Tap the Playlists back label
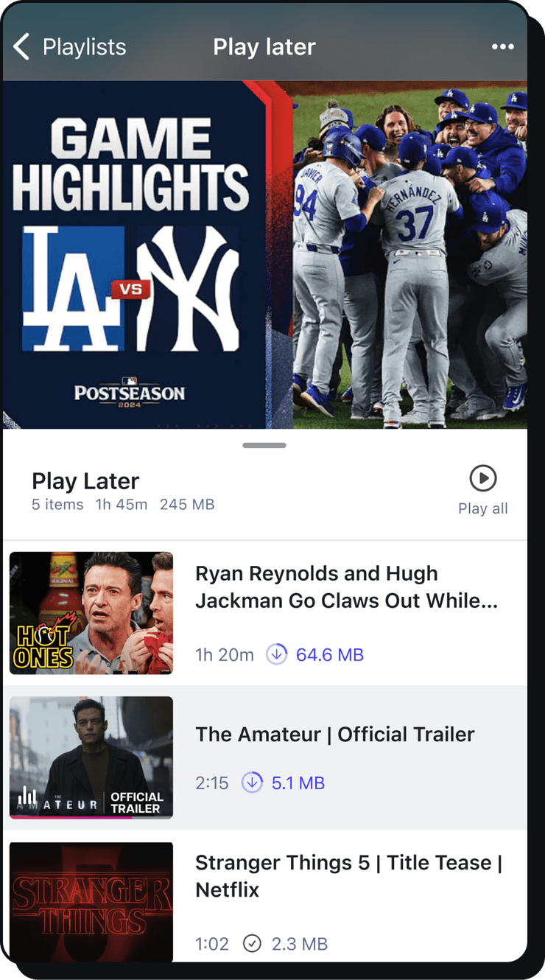 84,46
